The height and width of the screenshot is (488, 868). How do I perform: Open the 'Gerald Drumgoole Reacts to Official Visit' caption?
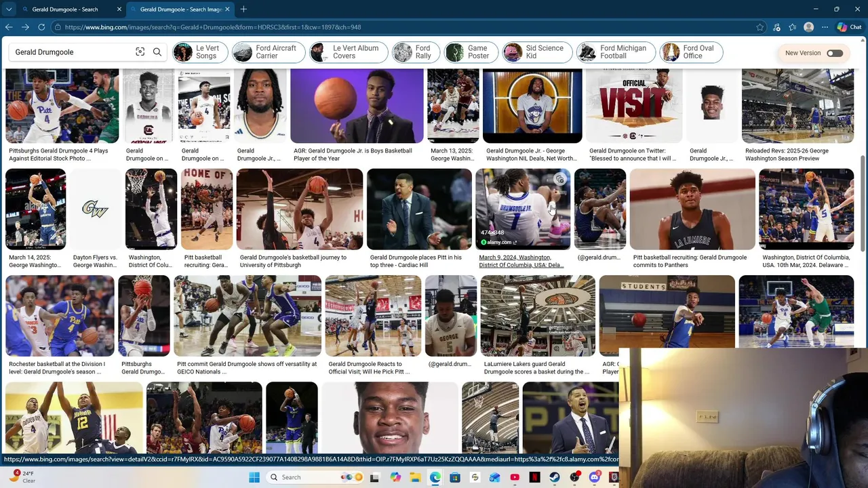[369, 367]
